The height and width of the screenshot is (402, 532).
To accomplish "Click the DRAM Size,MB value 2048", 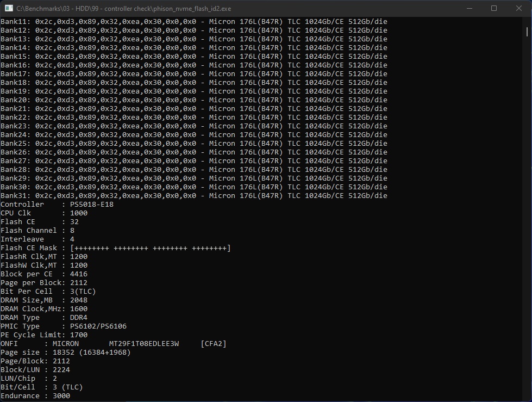I will click(x=79, y=300).
